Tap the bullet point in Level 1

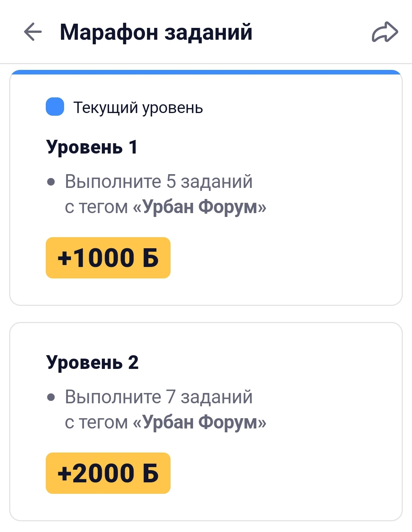51,182
